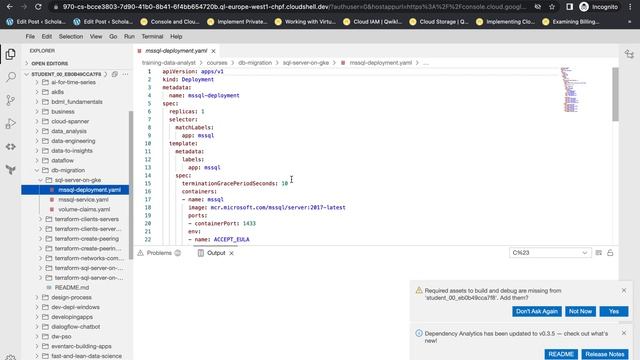Open the Run and Debug view
Screen dimensions: 640x360
pyautogui.click(x=11, y=123)
